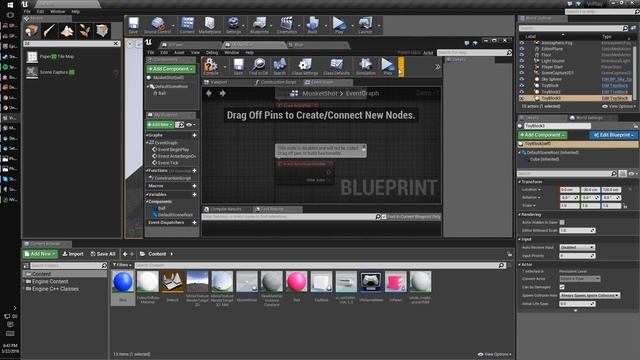
Task: Click the blueprint Search icon
Action: point(280,67)
